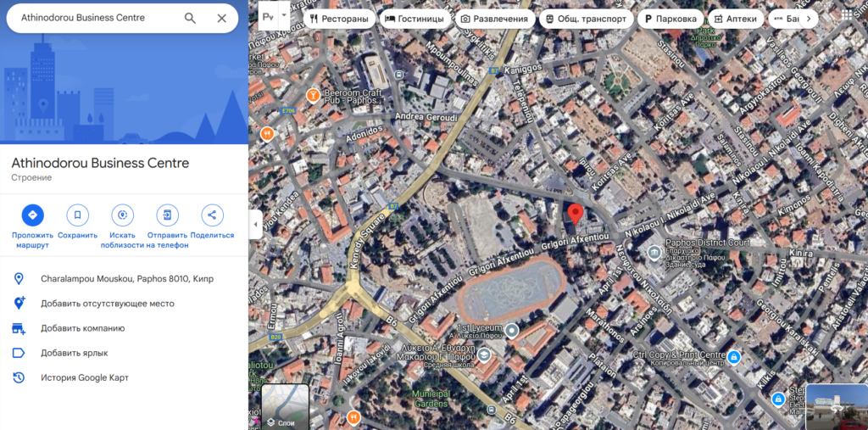This screenshot has height=430, width=868.
Task: Select the Рестораны category chip
Action: click(x=338, y=18)
